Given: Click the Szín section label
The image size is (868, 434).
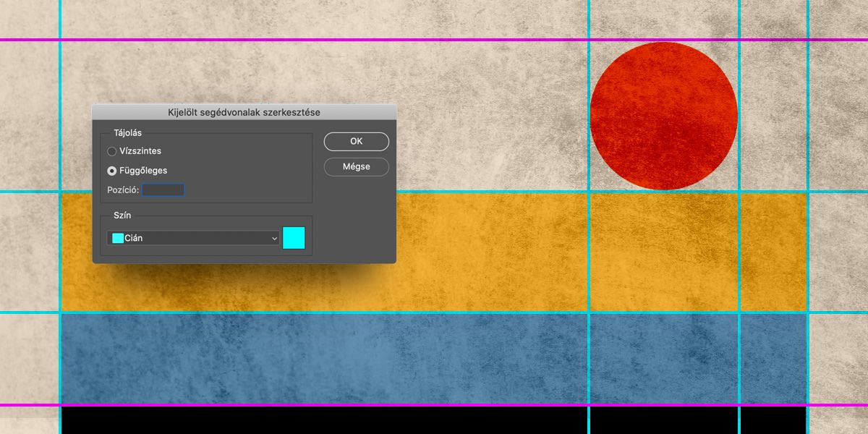Looking at the screenshot, I should (x=122, y=215).
